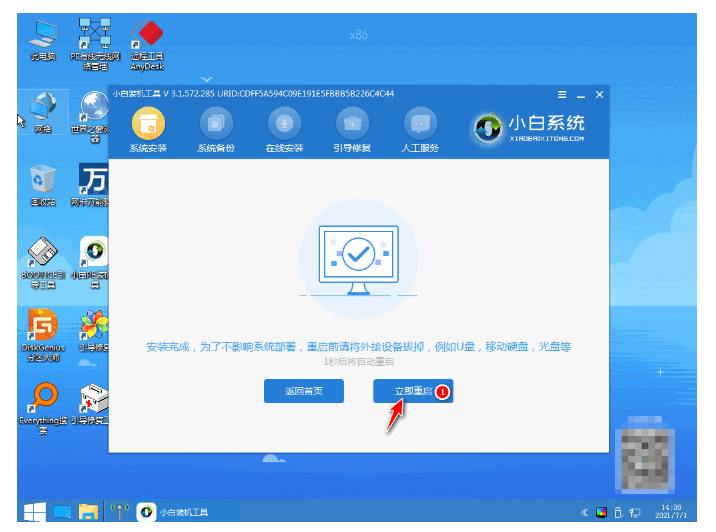Switch to 在线安装 section
Image resolution: width=716 pixels, height=532 pixels.
(x=284, y=130)
